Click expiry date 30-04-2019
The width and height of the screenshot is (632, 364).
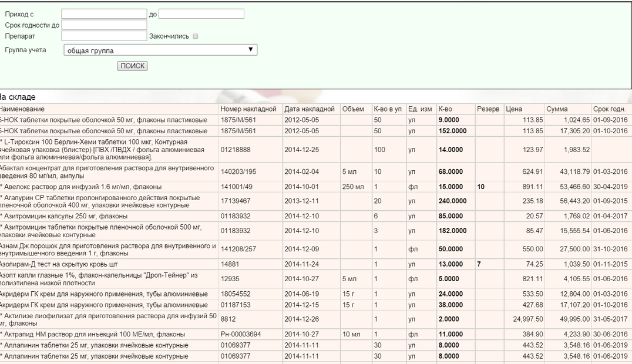click(x=610, y=187)
